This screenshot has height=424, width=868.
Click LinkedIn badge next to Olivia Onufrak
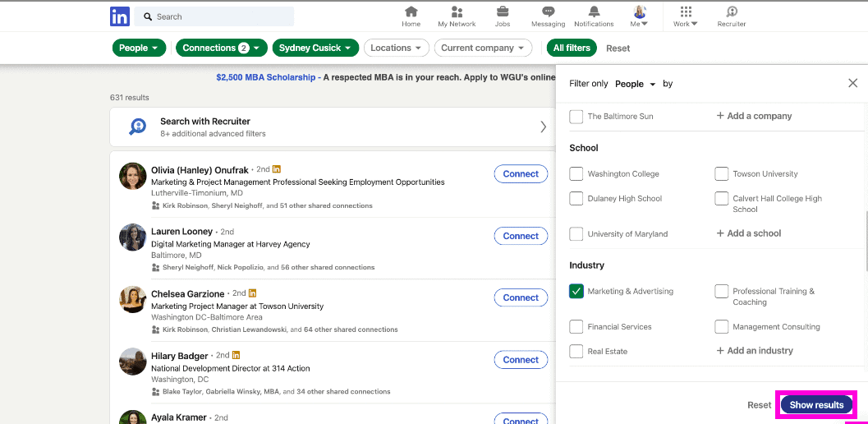click(x=277, y=169)
